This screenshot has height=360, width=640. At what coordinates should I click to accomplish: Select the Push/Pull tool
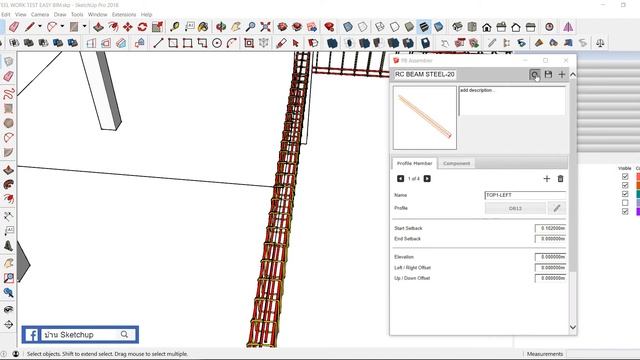pos(98,27)
